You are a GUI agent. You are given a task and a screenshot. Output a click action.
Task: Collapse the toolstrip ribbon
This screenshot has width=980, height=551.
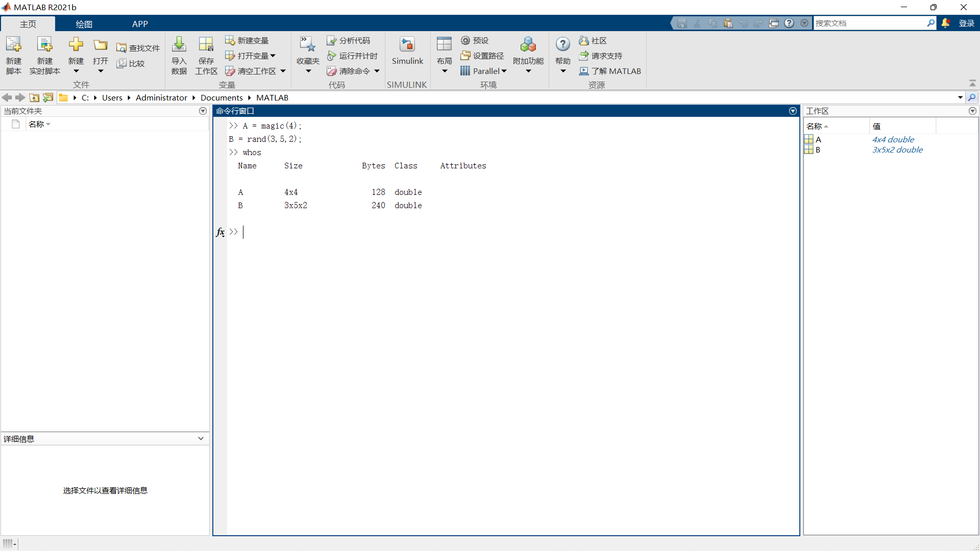point(972,83)
